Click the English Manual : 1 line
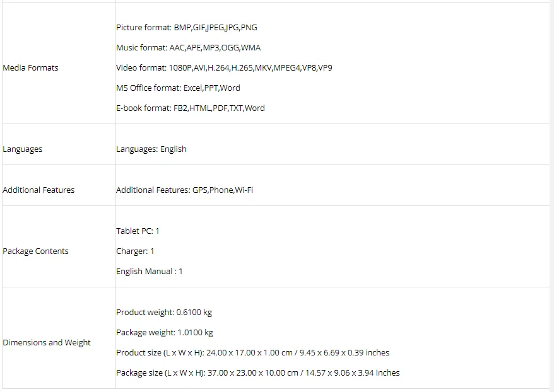This screenshot has height=392, width=554. coord(149,271)
